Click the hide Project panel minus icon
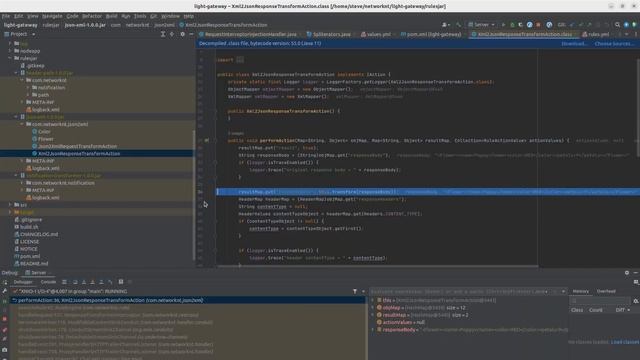Screen dimensions: 640x360 coord(191,34)
